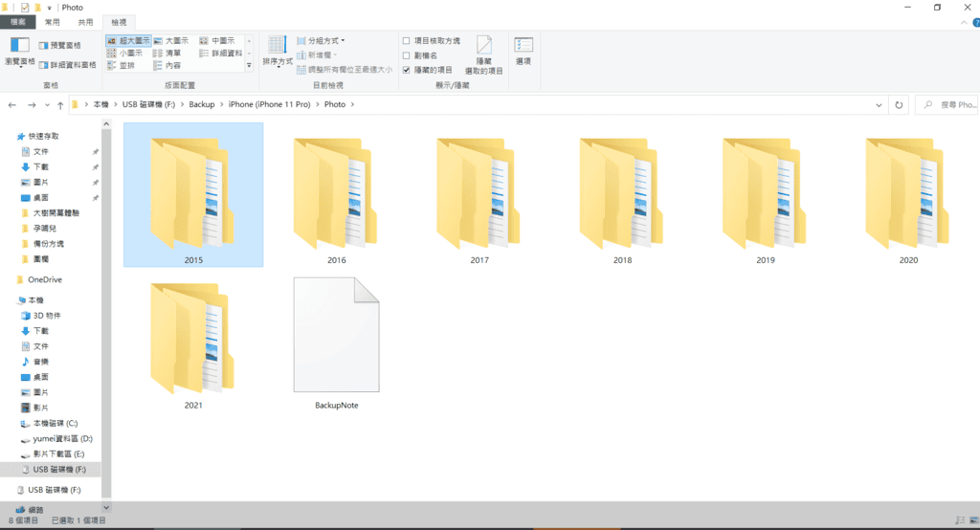Viewport: 980px width, 530px height.
Task: Choose 大圖示 large icons view
Action: click(x=171, y=40)
